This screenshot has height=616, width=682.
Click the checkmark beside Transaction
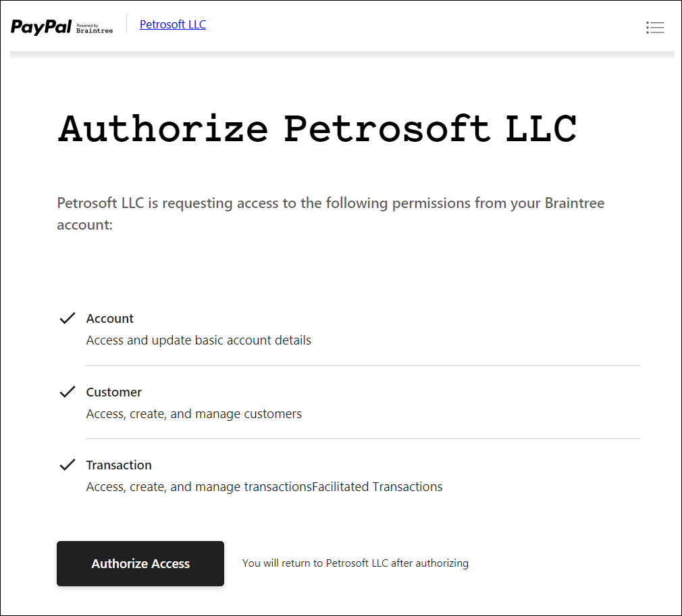[x=68, y=465]
